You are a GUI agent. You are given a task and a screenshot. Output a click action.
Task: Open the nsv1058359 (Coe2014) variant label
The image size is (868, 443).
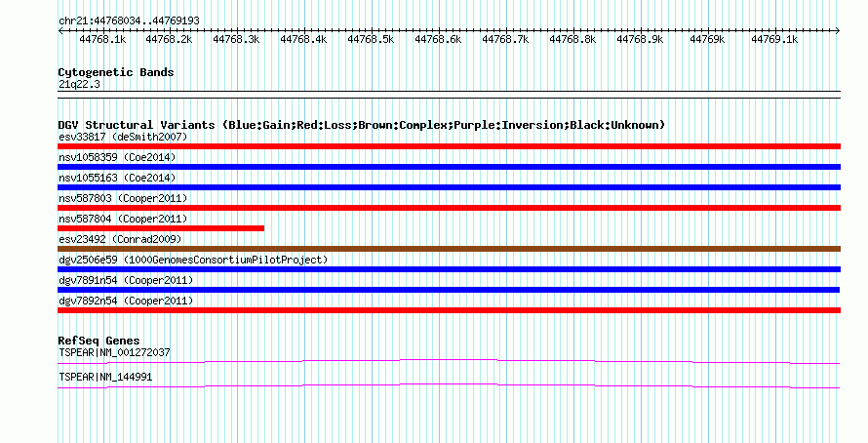coord(117,157)
